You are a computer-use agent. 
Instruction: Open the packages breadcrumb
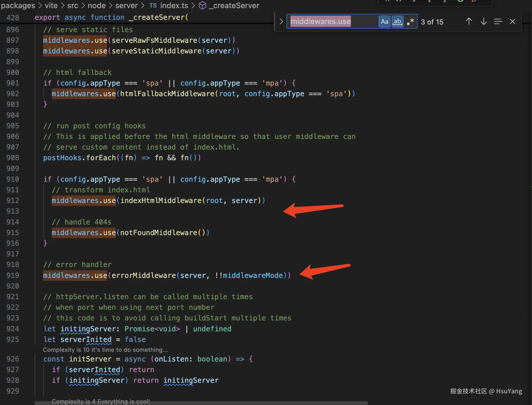pos(18,5)
